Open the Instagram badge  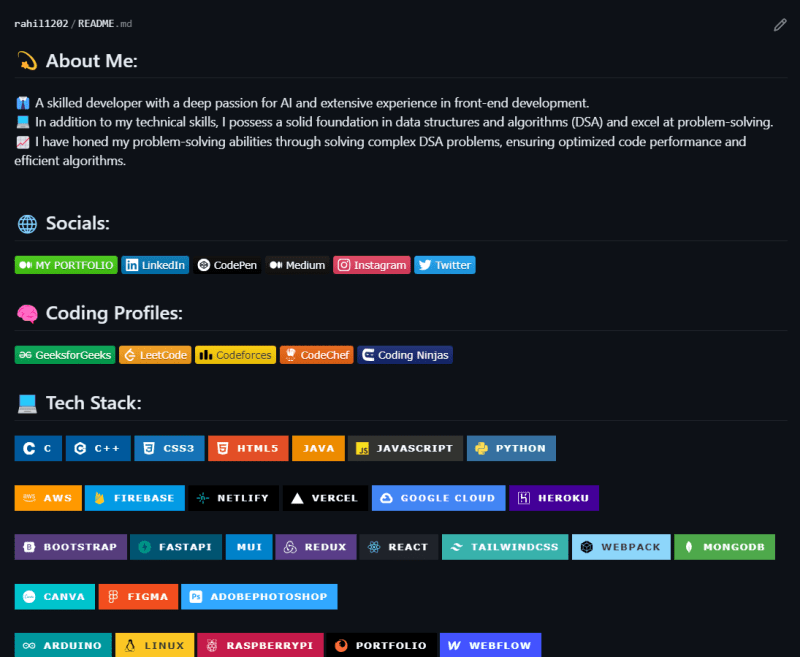(371, 265)
